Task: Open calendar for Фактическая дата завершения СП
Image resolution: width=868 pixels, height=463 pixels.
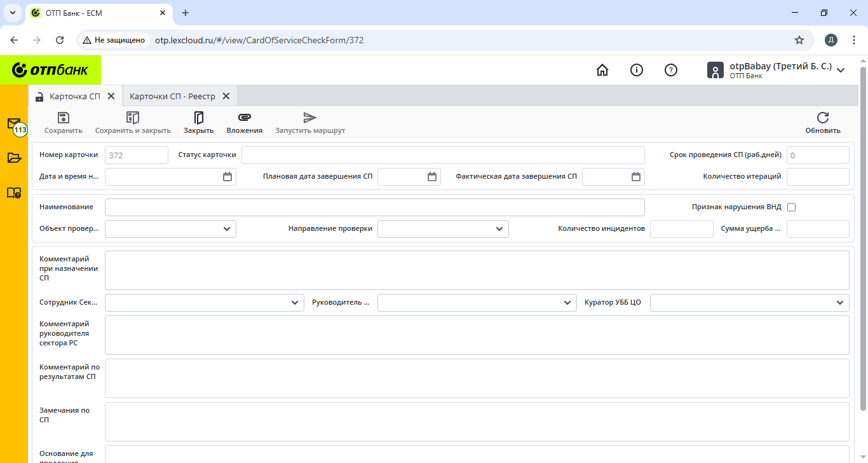Action: (x=636, y=177)
